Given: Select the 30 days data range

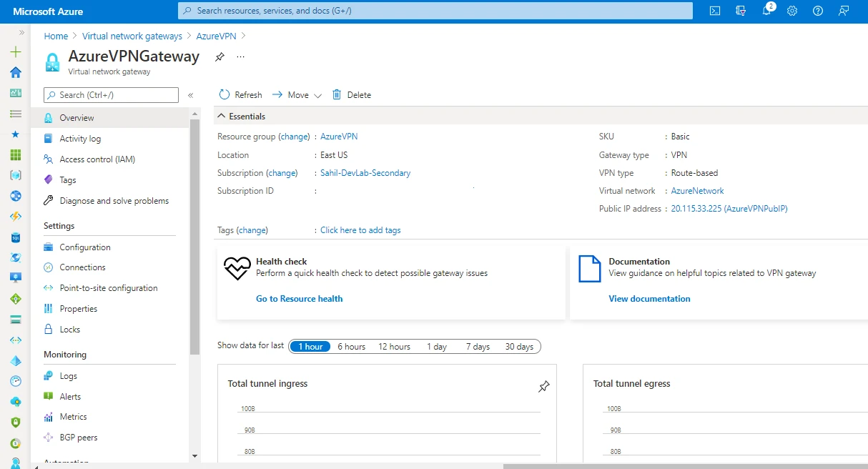Looking at the screenshot, I should click(x=520, y=346).
